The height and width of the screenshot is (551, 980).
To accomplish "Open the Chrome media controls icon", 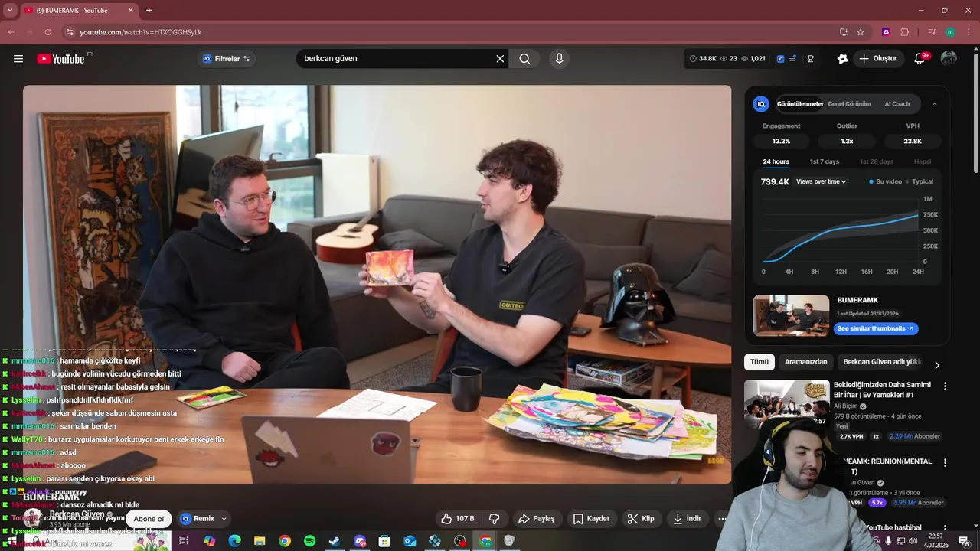I will [x=932, y=32].
